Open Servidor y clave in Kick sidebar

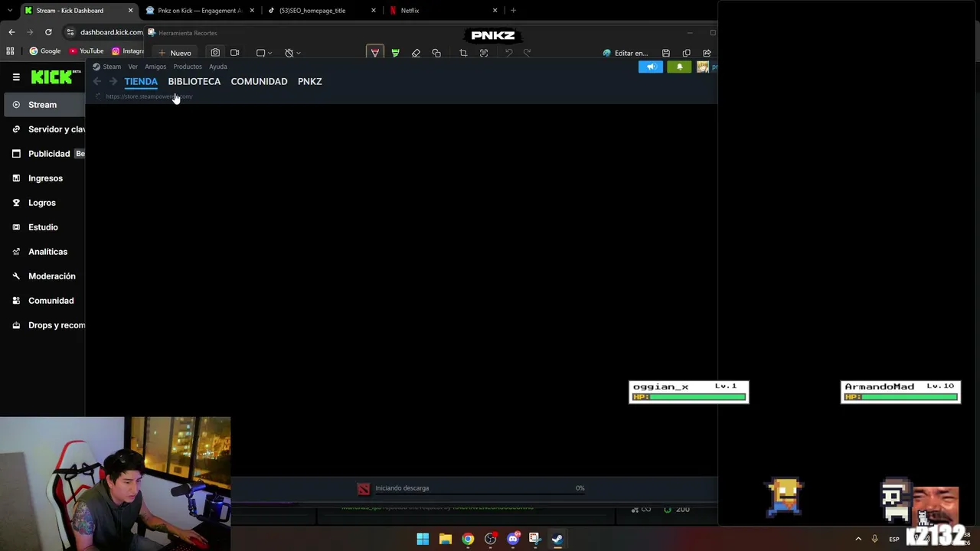(x=44, y=129)
